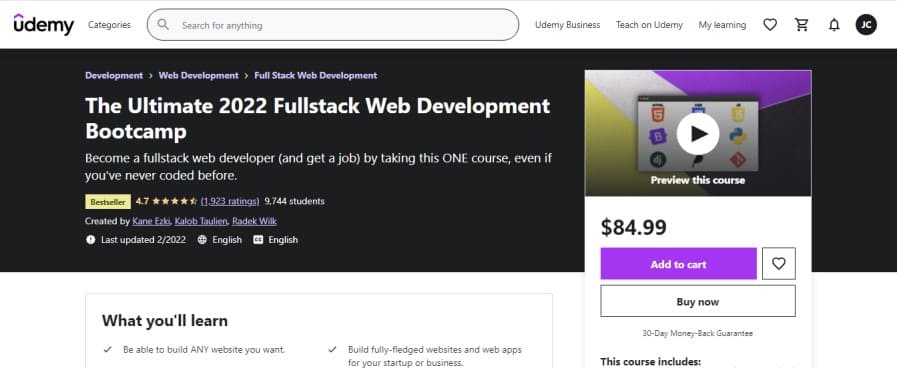Click the What you'll learn heading
This screenshot has height=368, width=897.
click(165, 320)
